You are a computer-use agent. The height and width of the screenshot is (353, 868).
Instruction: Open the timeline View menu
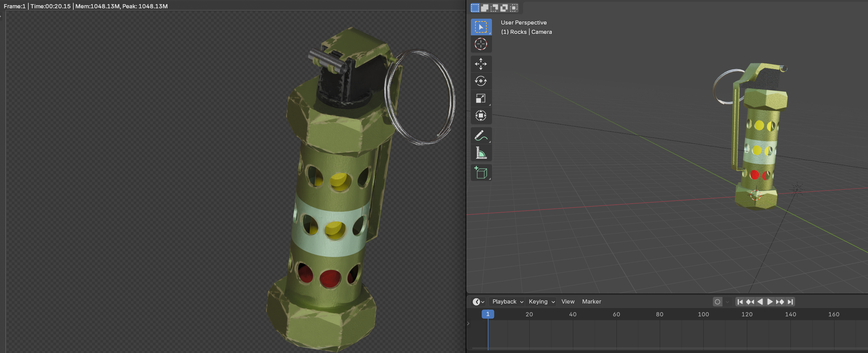point(568,302)
